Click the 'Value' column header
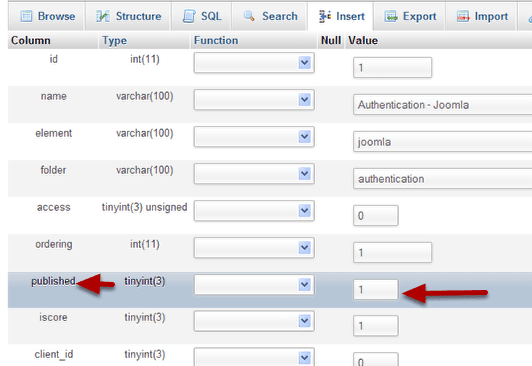 point(363,40)
